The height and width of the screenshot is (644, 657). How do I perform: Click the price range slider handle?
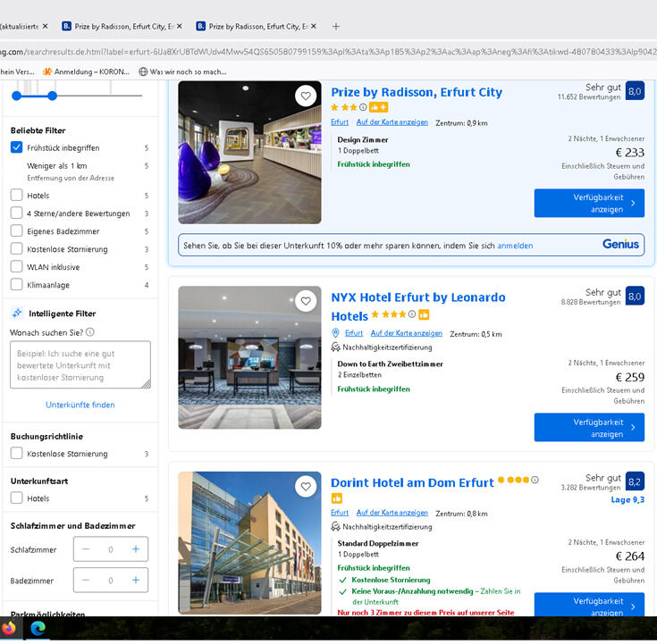pyautogui.click(x=52, y=96)
